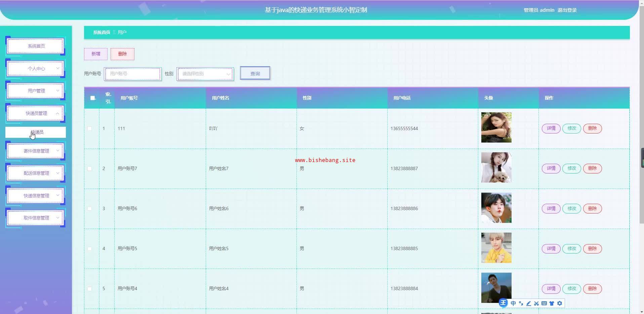Expand the 配送信息管理 sidebar menu
The height and width of the screenshot is (314, 644).
tap(35, 173)
